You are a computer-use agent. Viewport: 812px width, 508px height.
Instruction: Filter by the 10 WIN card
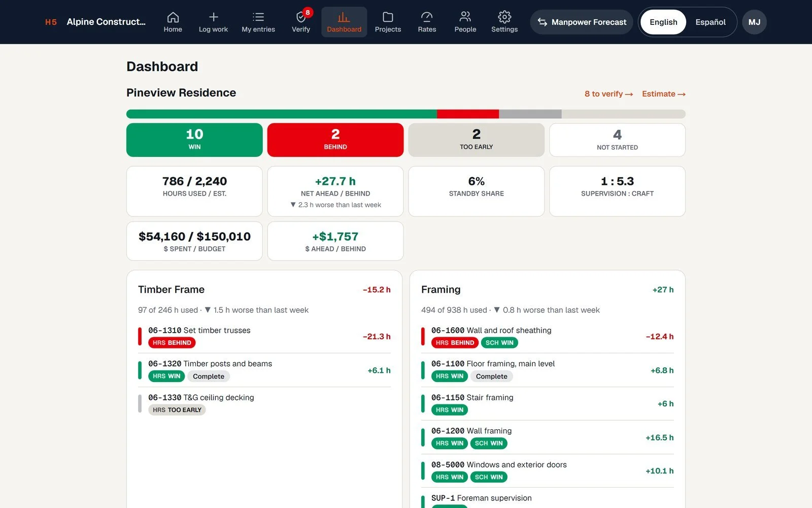(194, 140)
